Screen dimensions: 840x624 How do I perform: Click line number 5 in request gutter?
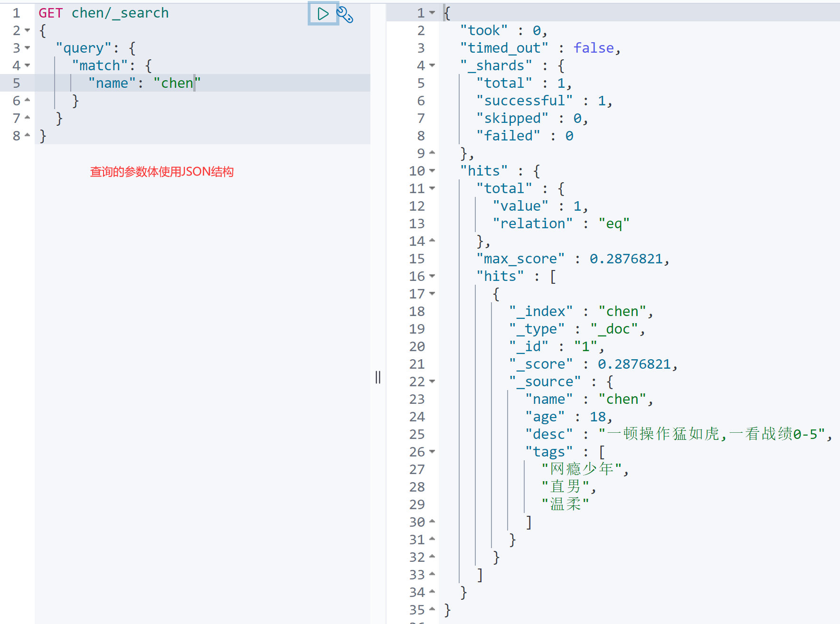(x=17, y=83)
